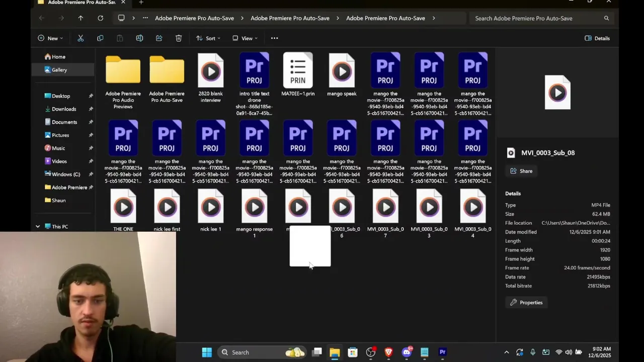Expand the chevron after the monitor icon
644x362 pixels.
133,18
